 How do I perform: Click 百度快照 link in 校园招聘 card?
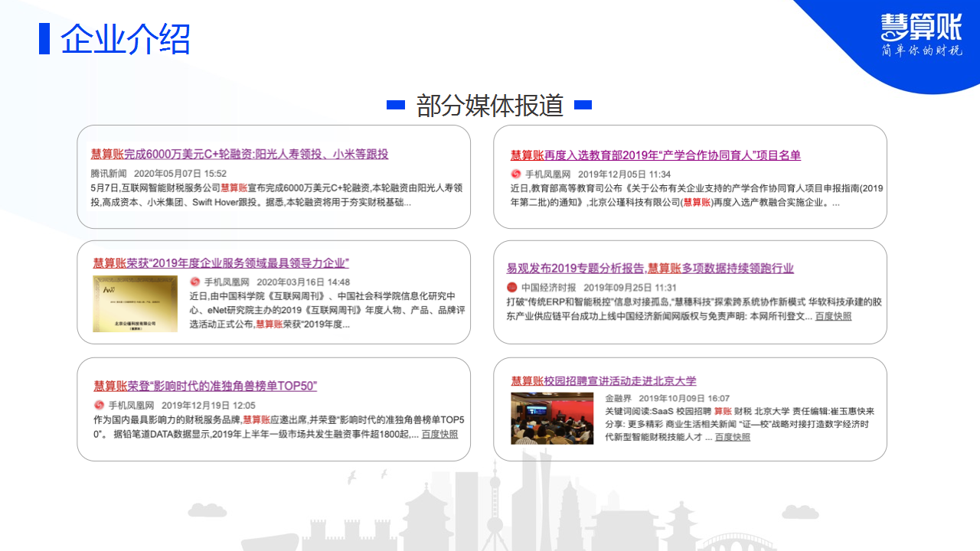click(x=733, y=437)
